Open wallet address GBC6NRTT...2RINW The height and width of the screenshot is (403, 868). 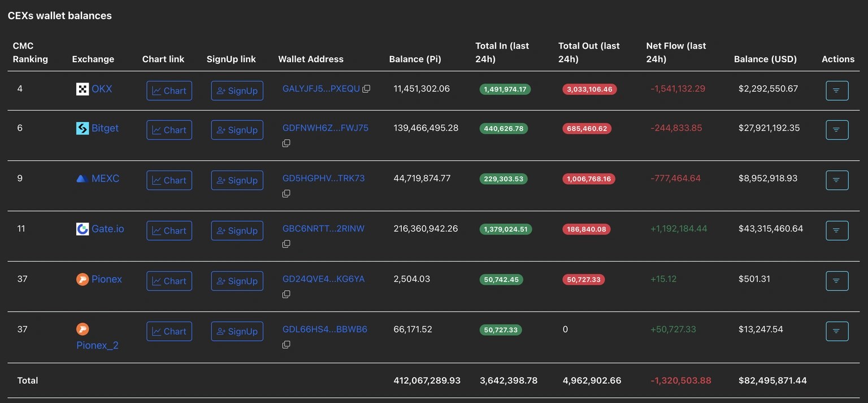[323, 229]
